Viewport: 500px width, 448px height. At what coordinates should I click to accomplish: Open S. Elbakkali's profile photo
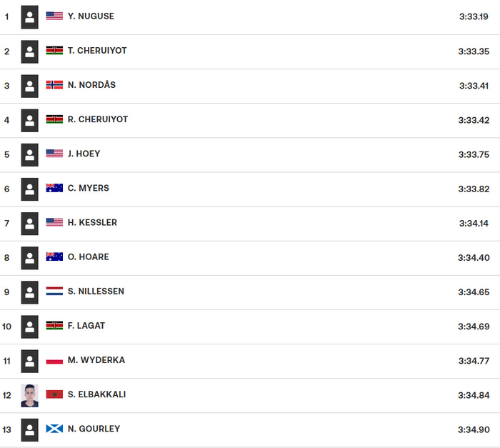(29, 395)
